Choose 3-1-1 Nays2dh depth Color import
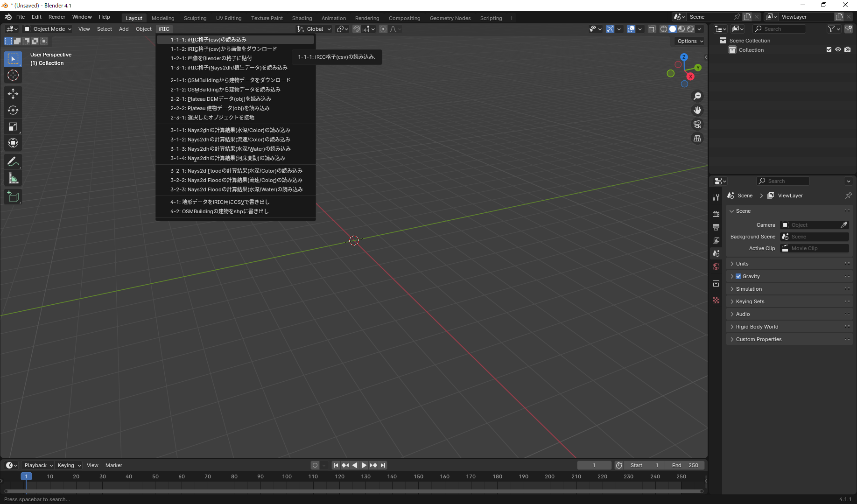This screenshot has width=857, height=504. pyautogui.click(x=236, y=130)
